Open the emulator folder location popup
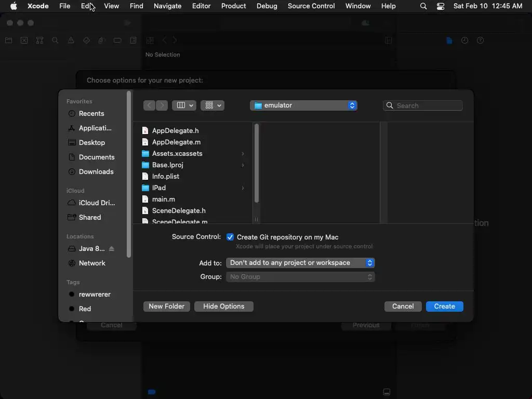Image resolution: width=532 pixels, height=399 pixels. (x=303, y=105)
